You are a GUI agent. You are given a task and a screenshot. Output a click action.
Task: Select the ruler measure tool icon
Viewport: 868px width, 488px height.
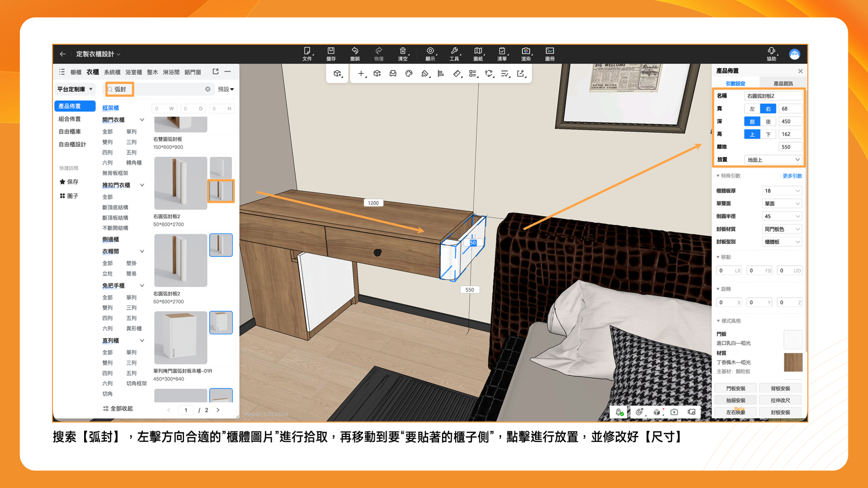point(457,74)
